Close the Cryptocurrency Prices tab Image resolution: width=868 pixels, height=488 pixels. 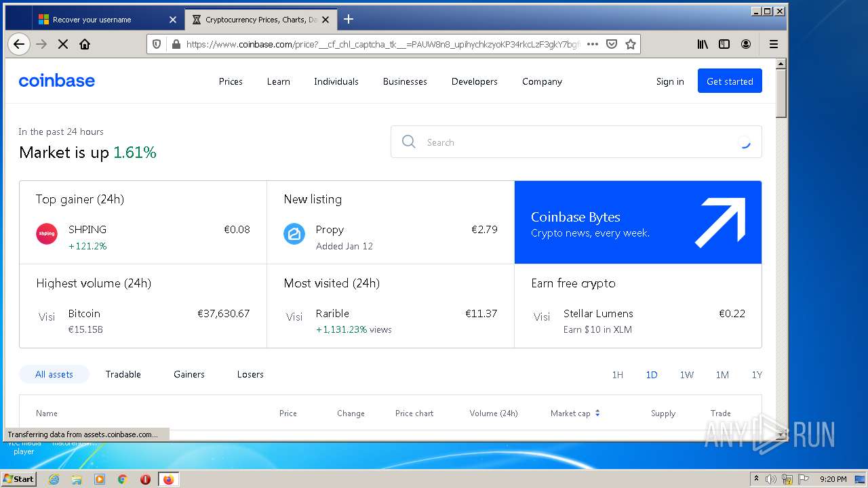(325, 20)
